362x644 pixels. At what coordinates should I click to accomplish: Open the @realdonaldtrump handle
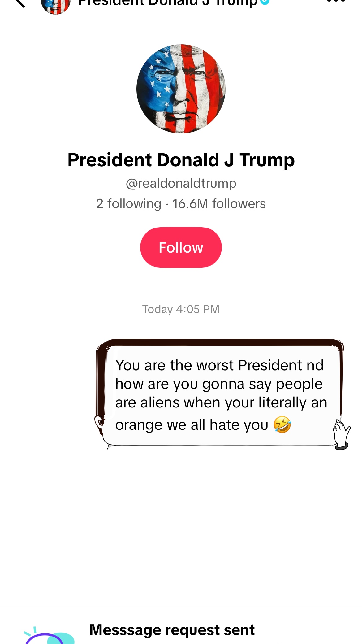(181, 183)
